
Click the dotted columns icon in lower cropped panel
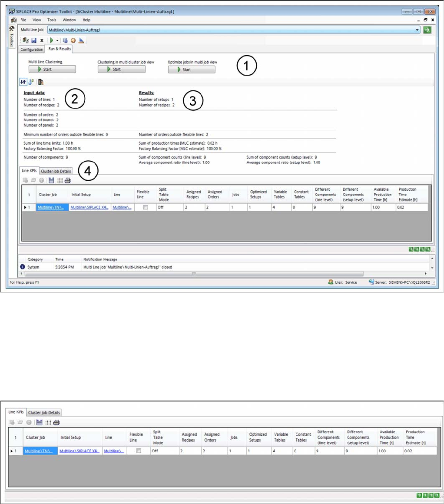coord(48,422)
